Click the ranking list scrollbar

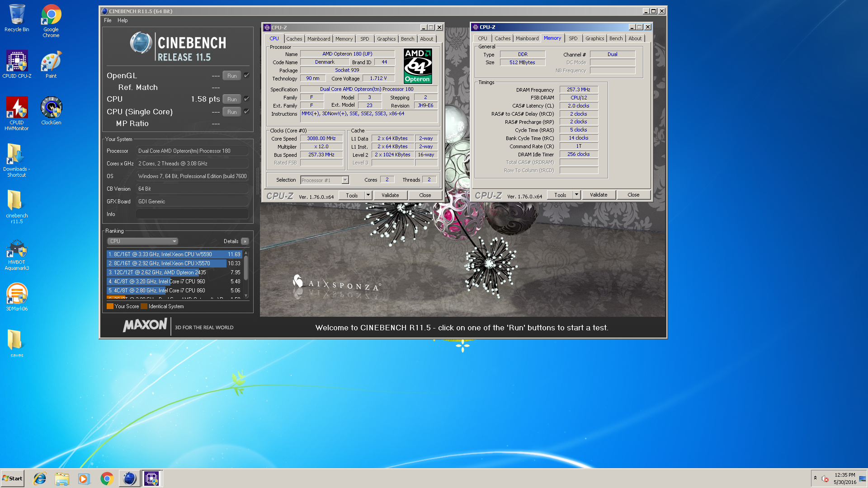[x=246, y=274]
